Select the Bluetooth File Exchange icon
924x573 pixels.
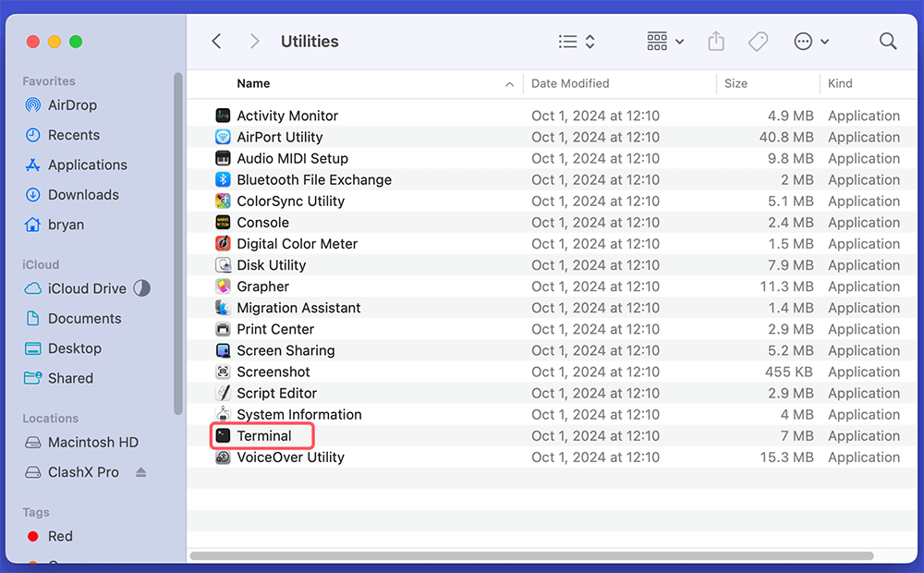pos(223,180)
